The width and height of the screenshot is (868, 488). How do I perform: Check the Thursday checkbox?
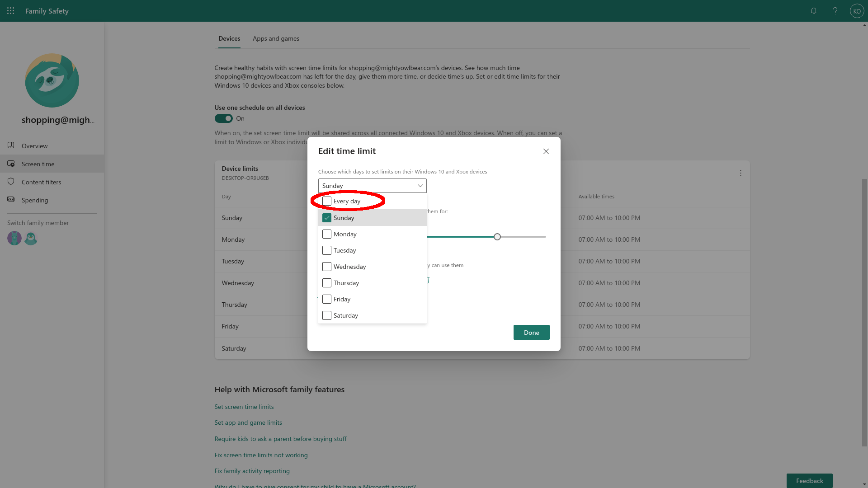(x=327, y=283)
